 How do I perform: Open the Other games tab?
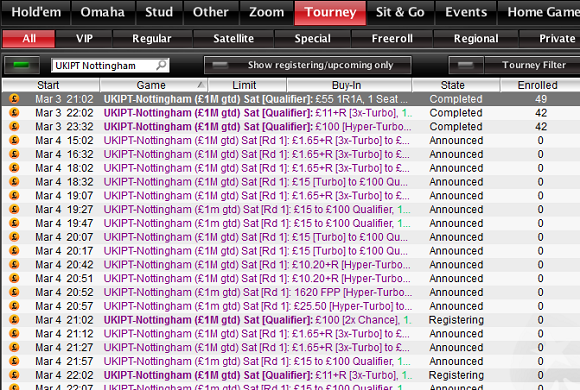[211, 13]
